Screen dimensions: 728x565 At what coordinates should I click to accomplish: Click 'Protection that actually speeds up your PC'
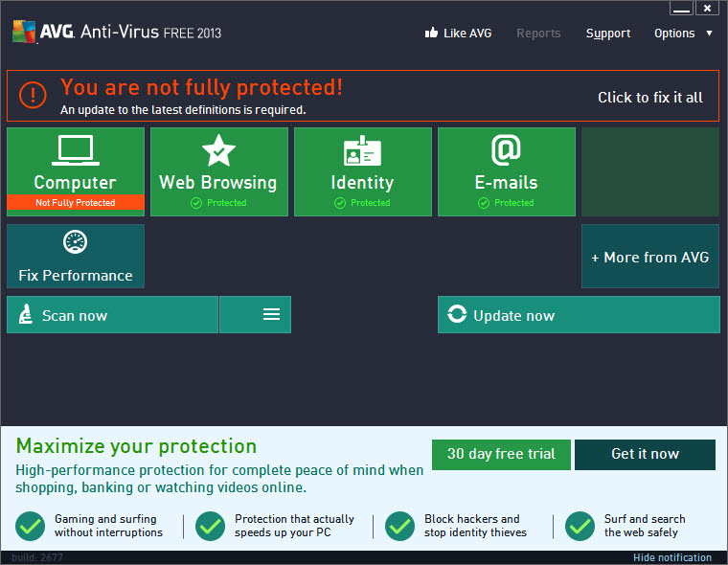(x=294, y=526)
